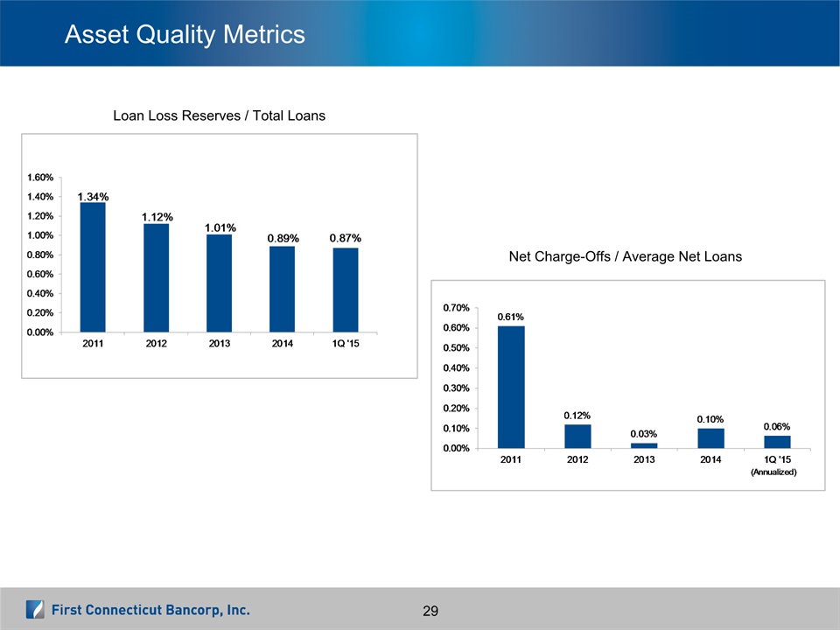Viewport: 840px width, 630px height.
Task: Select the 1.60% y-axis label
Action: tap(38, 177)
